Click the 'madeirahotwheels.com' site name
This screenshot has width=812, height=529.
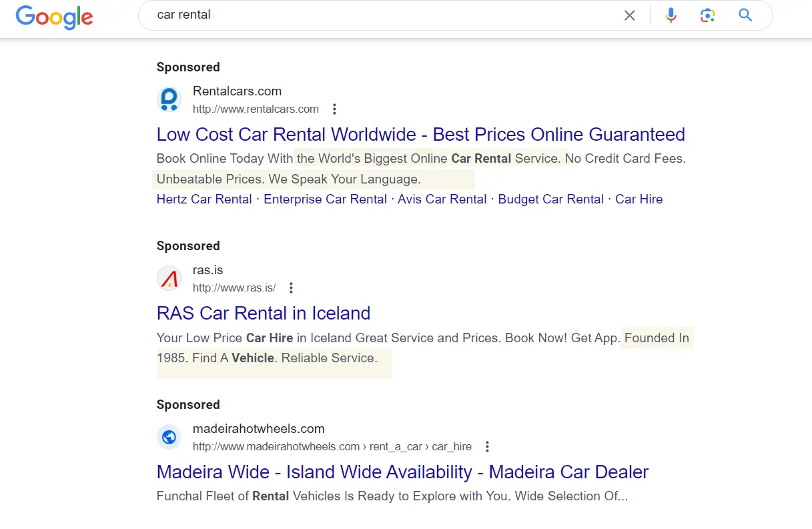click(x=259, y=429)
